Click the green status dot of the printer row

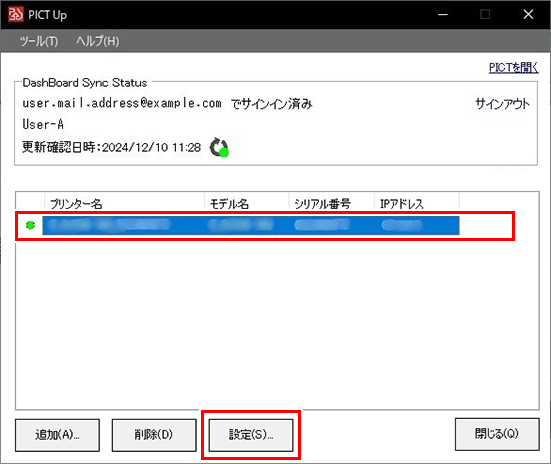coord(31,225)
